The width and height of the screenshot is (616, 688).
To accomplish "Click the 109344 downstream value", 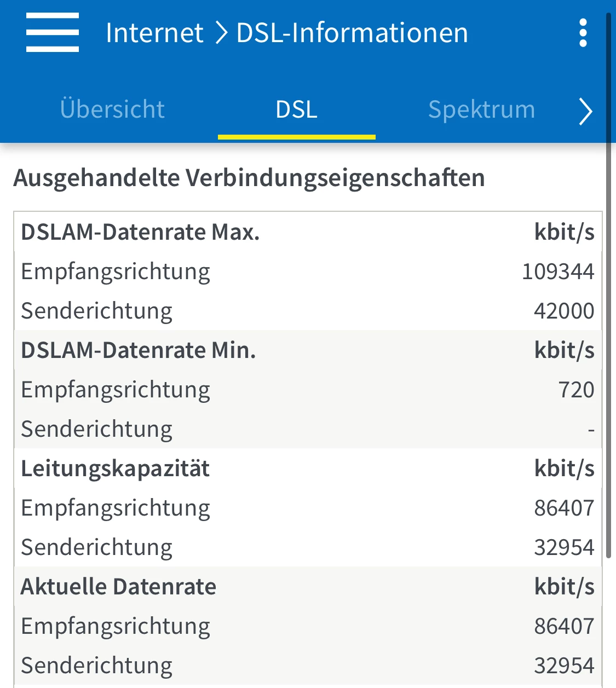I will [x=557, y=271].
